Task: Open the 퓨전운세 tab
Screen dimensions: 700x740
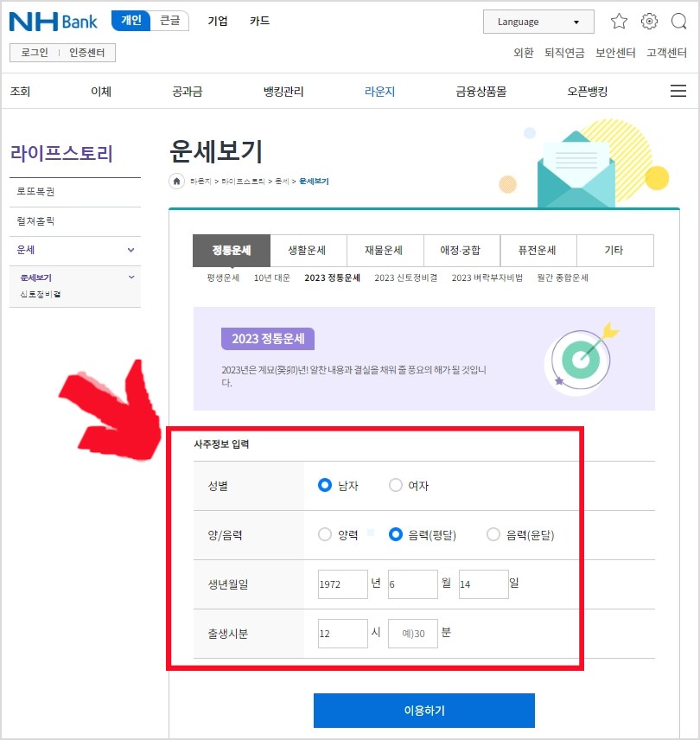Action: pyautogui.click(x=538, y=250)
